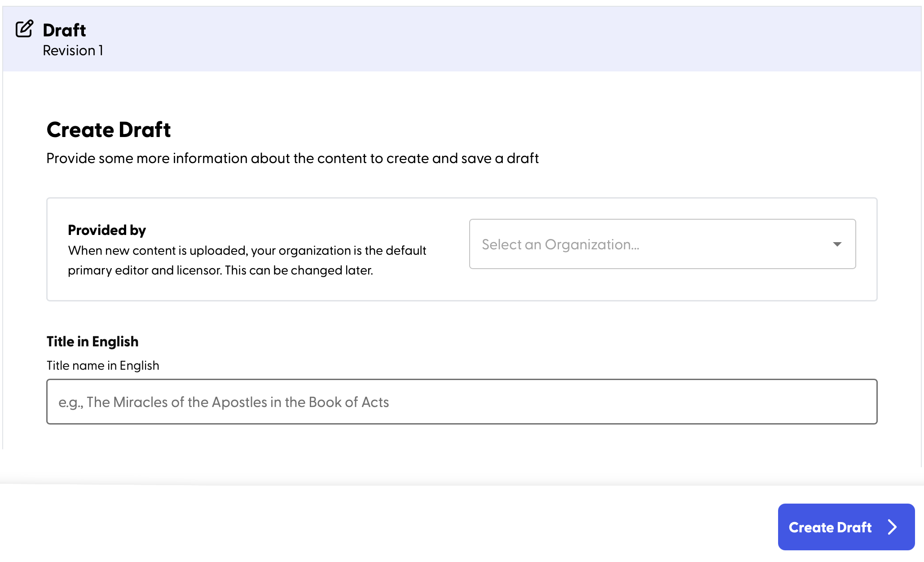Click the 'Create Draft' page heading
The width and height of the screenshot is (924, 562).
click(109, 130)
